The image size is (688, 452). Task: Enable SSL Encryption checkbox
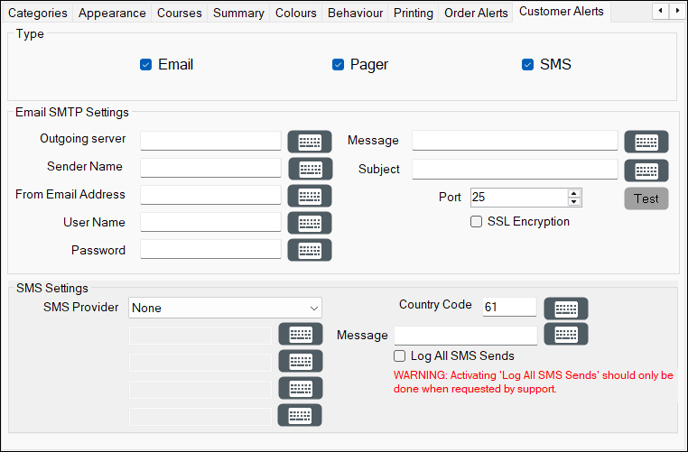click(x=476, y=222)
